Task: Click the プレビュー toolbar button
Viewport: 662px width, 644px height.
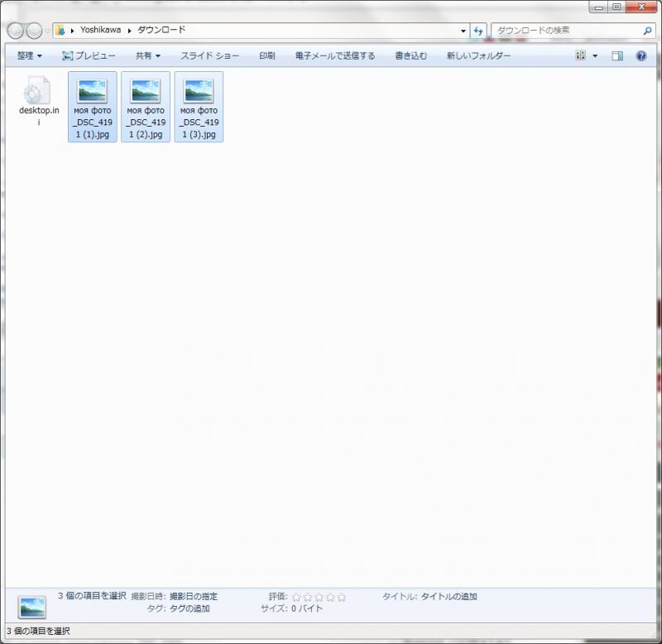Action: 89,55
